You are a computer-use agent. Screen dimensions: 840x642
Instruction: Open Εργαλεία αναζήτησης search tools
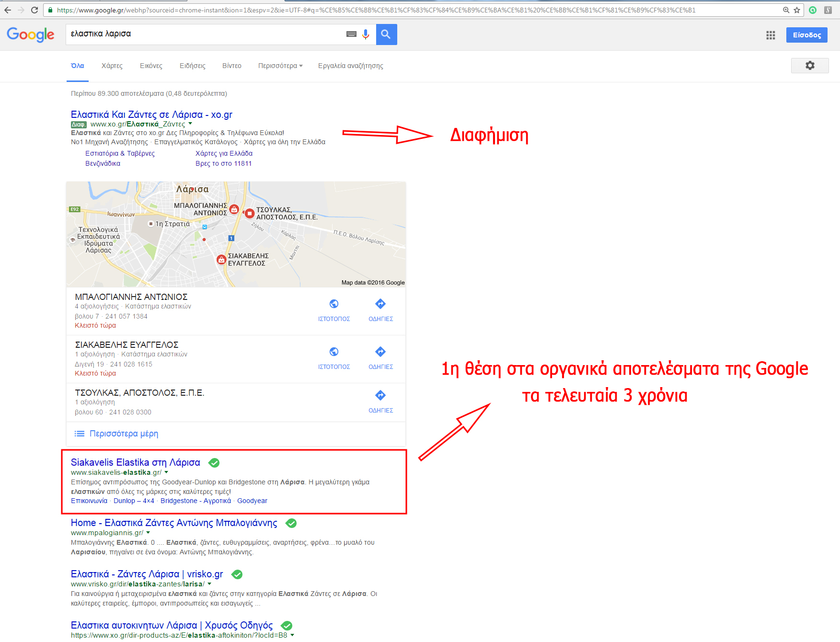tap(351, 66)
